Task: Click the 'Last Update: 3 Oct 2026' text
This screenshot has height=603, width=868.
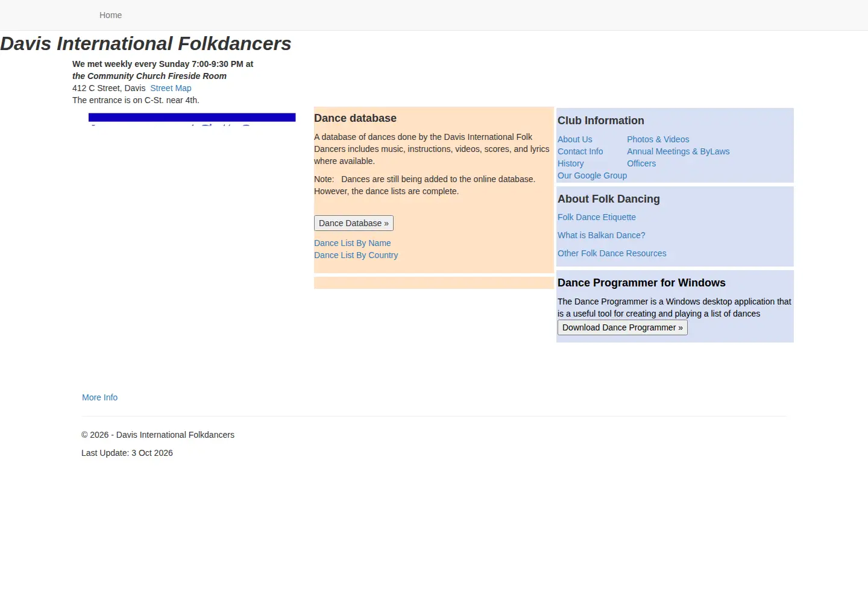Action: [127, 453]
